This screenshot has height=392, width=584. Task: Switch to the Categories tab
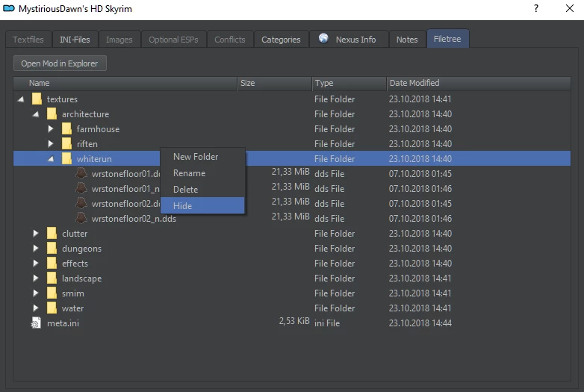(281, 40)
